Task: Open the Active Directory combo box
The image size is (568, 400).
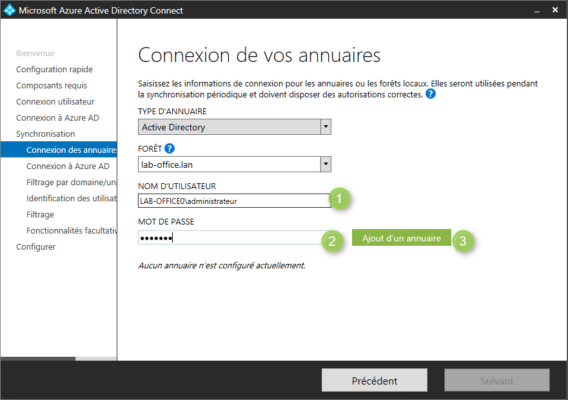Action: (234, 127)
